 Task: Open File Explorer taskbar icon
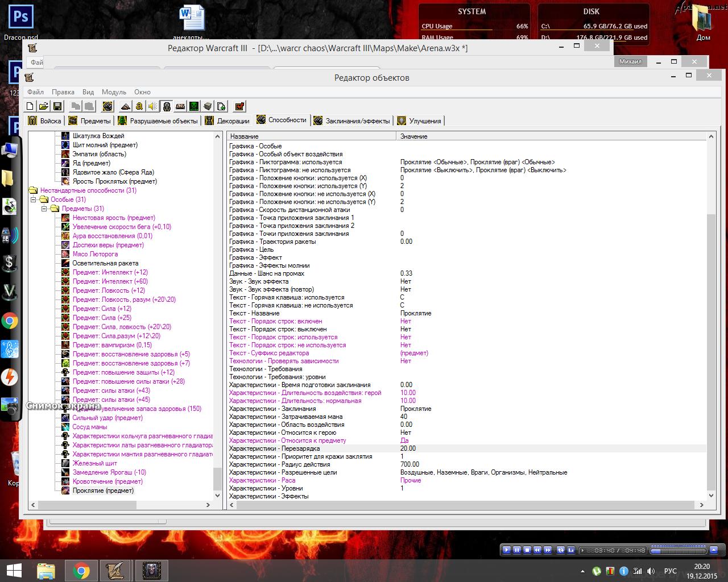click(46, 571)
